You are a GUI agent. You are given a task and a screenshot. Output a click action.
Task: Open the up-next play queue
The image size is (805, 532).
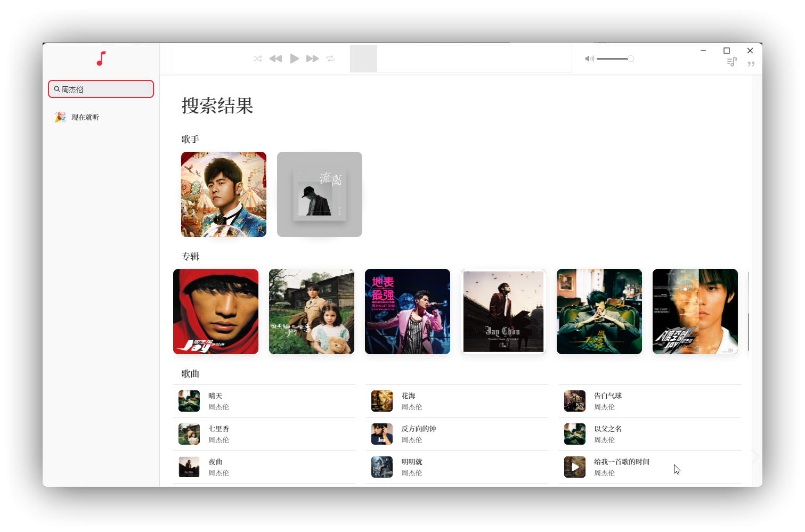click(x=731, y=62)
